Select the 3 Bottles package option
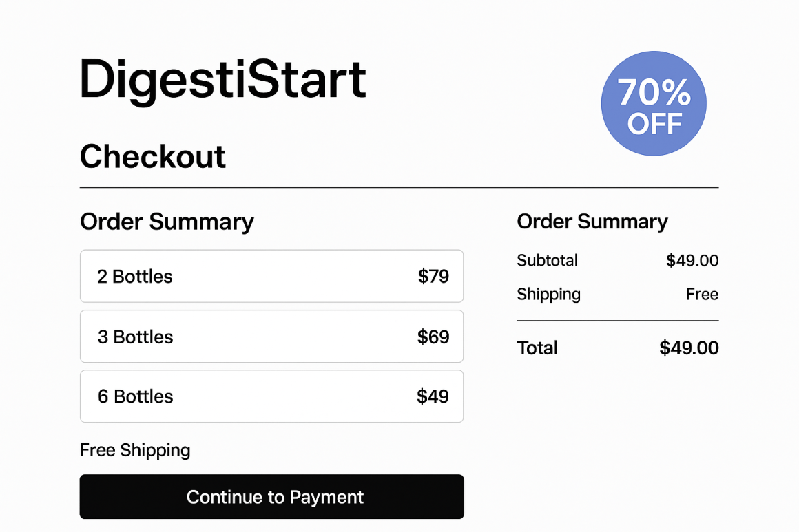 [271, 336]
